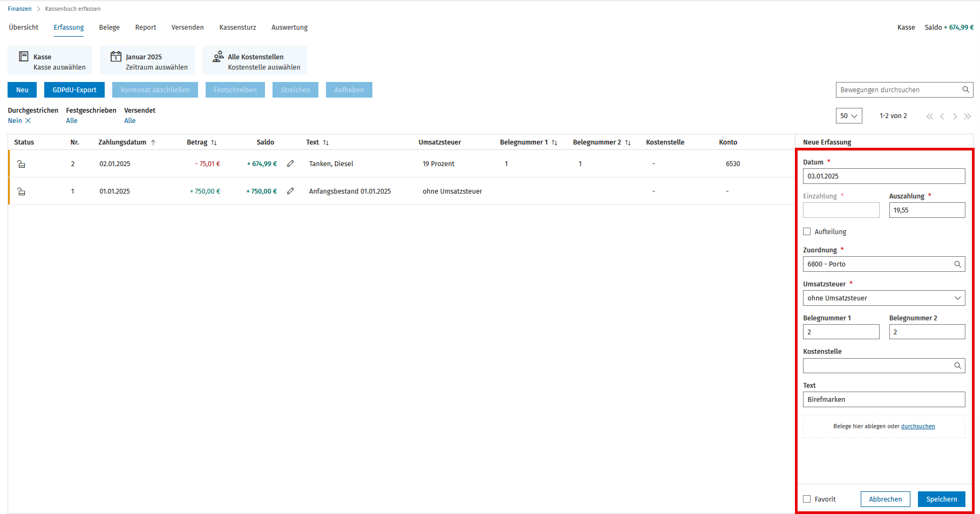This screenshot has width=980, height=514.
Task: Click the lock status icon for row 2
Action: tap(22, 164)
